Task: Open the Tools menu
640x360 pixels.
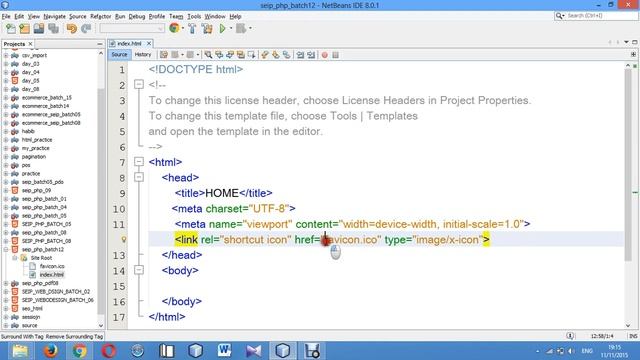Action: (x=194, y=16)
